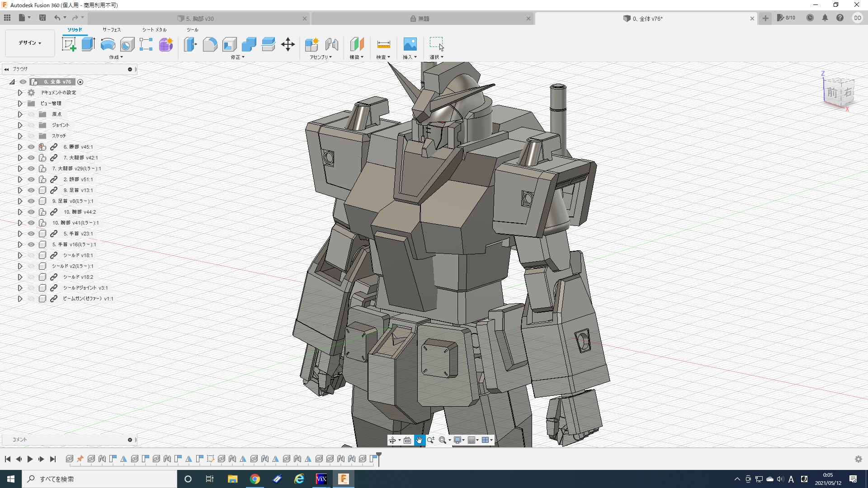Click the Fillet tool in the Modify group
This screenshot has height=488, width=868.
coord(210,44)
